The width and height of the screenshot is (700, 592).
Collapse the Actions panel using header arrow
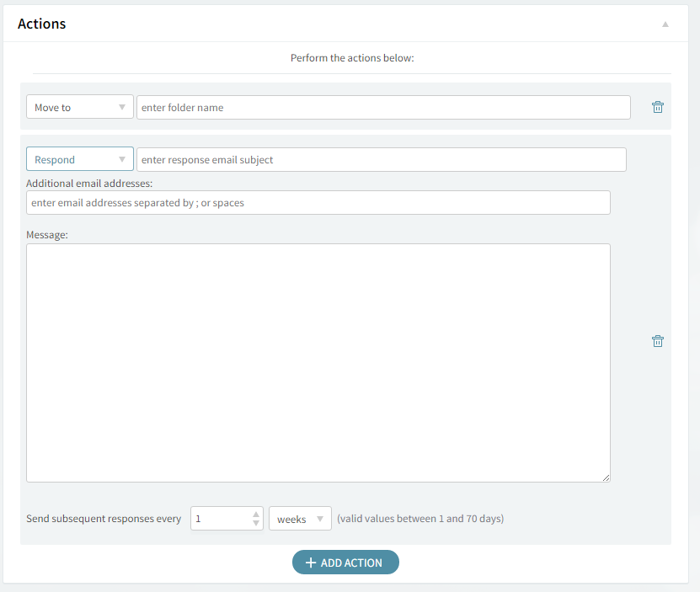tap(665, 24)
